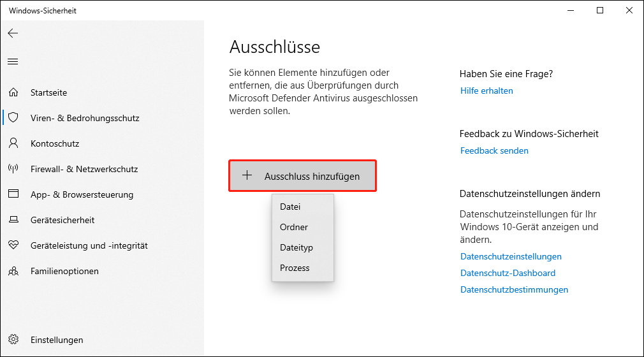Click the Datenschutzbestimmungen link
Image resolution: width=644 pixels, height=357 pixels.
coord(514,289)
